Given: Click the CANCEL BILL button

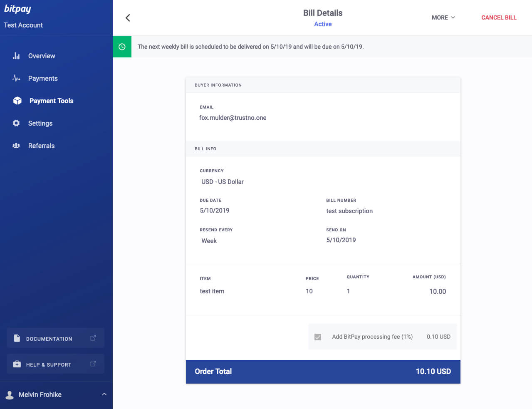Looking at the screenshot, I should click(499, 17).
